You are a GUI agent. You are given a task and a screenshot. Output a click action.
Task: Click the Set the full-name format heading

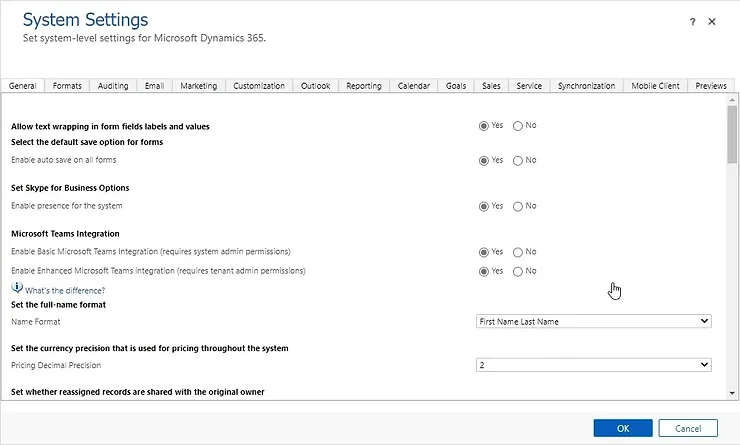pyautogui.click(x=59, y=305)
